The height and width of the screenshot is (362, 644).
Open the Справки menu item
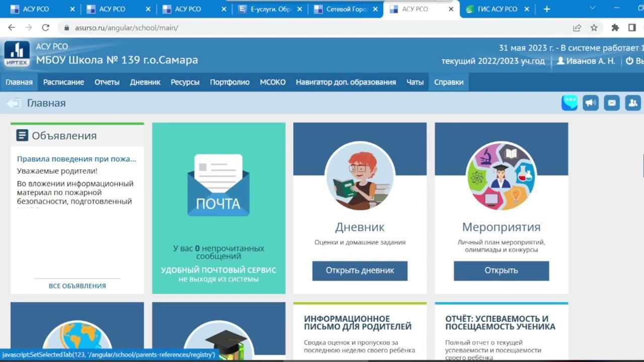point(449,82)
